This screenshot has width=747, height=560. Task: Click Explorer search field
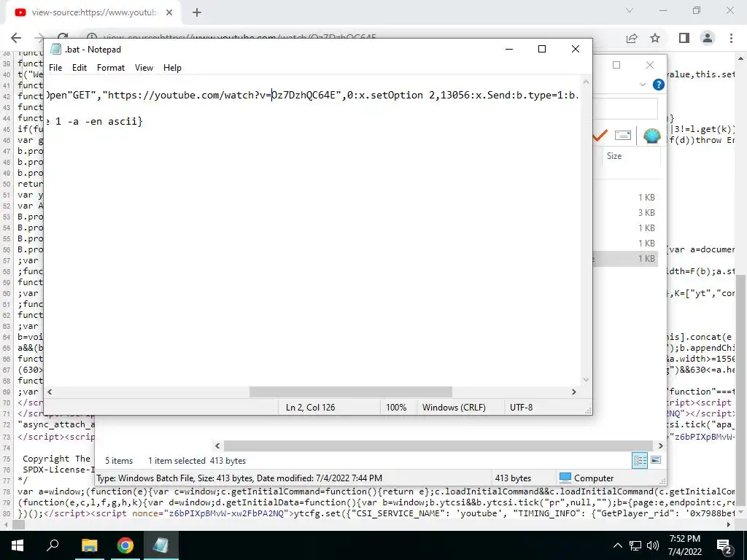click(x=626, y=109)
